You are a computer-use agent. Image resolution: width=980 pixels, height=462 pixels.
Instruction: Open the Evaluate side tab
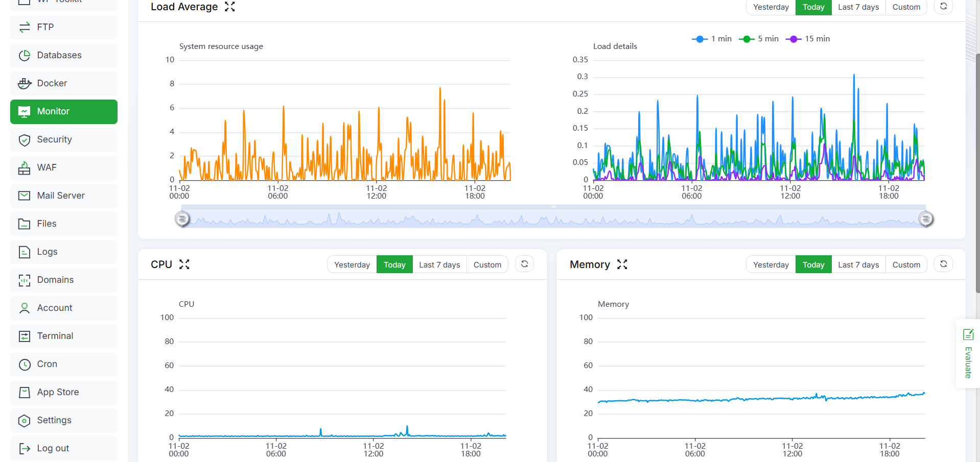click(x=968, y=354)
